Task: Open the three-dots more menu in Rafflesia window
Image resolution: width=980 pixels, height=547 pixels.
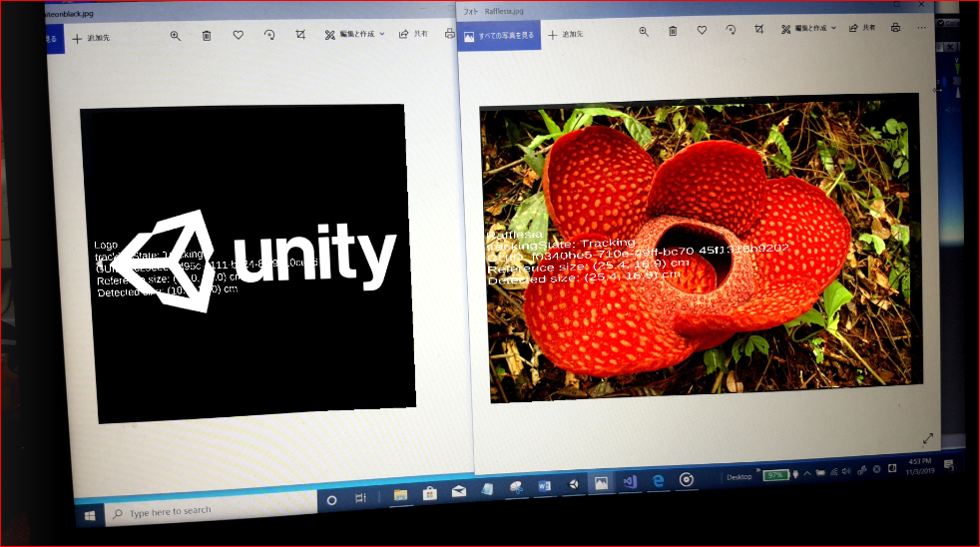Action: tap(921, 28)
